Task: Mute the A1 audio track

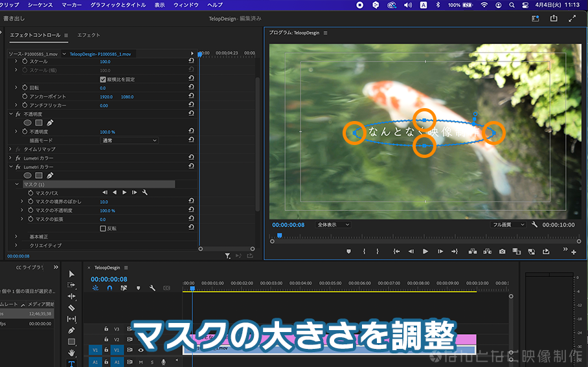Action: (141, 362)
